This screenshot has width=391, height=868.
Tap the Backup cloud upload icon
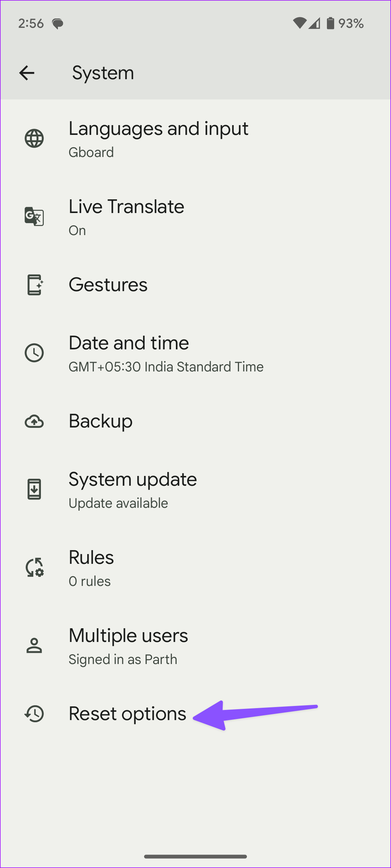[34, 422]
